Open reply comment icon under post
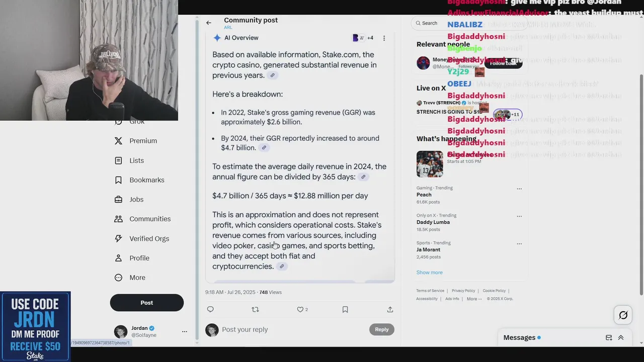This screenshot has height=362, width=644. [210, 309]
